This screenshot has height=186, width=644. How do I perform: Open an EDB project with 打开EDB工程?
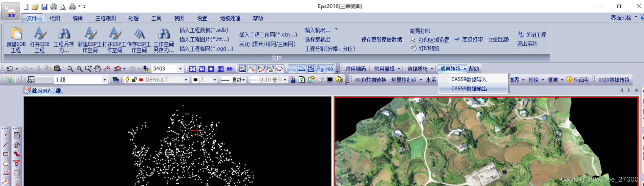tap(40, 40)
